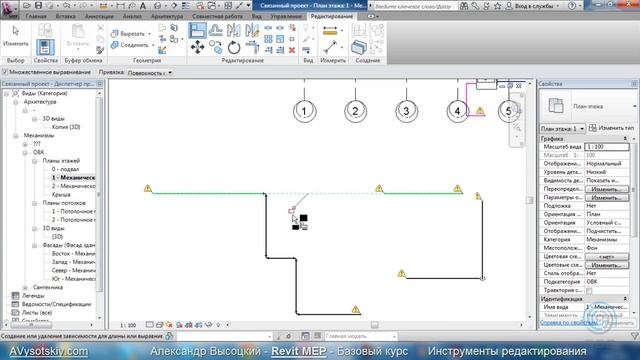Open the Архитектура ribbon tab

(167, 16)
